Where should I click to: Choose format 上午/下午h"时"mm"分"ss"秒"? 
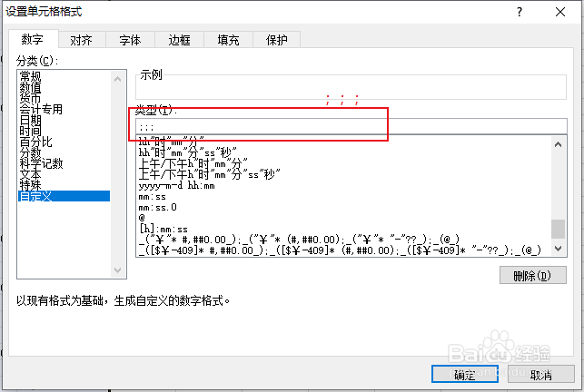344,174
